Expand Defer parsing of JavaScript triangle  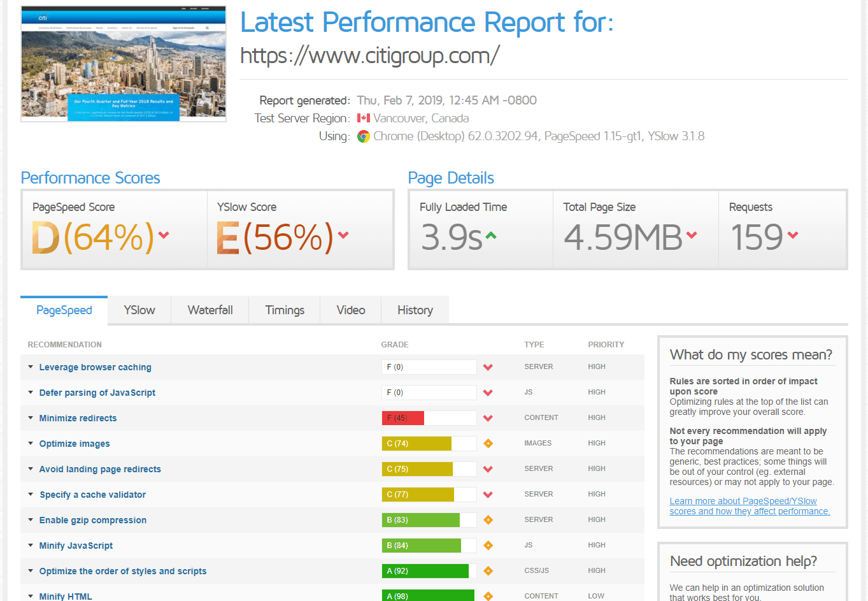click(x=31, y=392)
